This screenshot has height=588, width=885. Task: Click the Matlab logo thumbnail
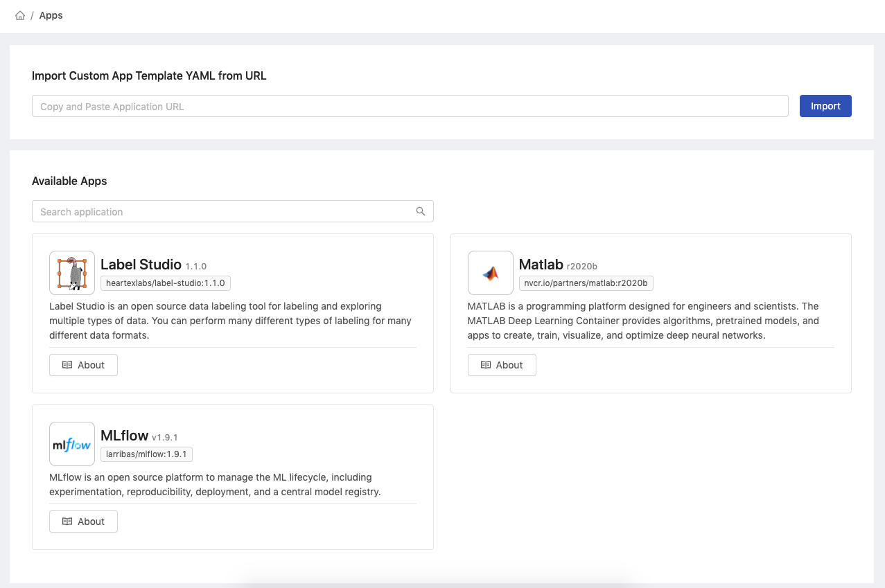click(x=491, y=273)
